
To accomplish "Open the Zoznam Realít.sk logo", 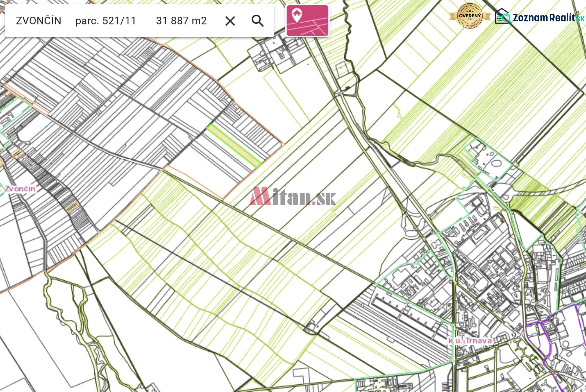I will point(539,17).
